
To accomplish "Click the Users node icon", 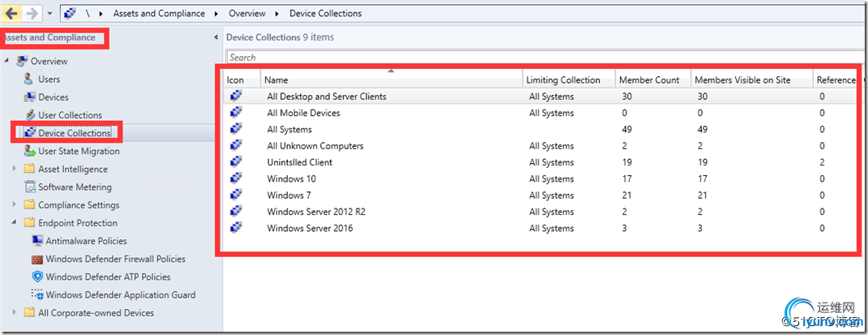I will 29,79.
